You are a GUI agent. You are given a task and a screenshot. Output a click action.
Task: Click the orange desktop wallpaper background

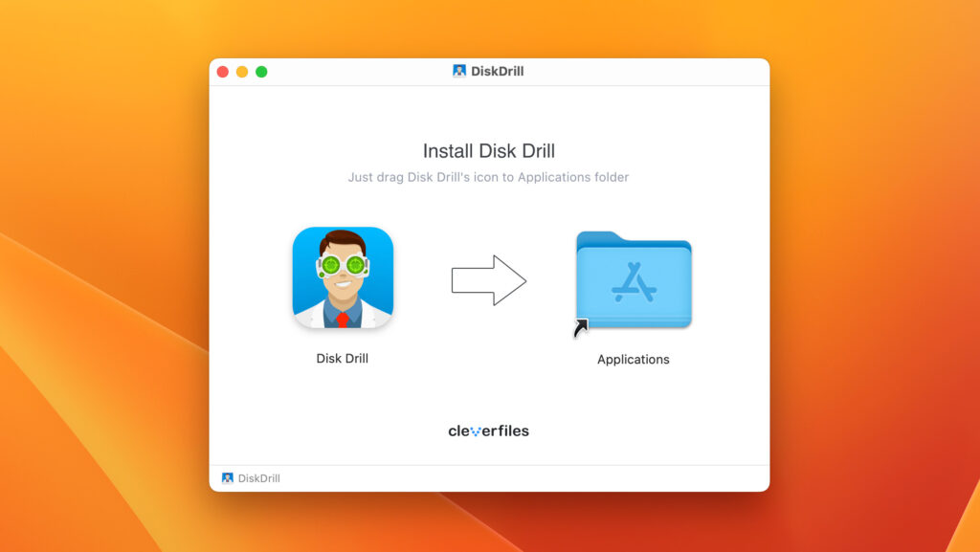[x=96, y=287]
